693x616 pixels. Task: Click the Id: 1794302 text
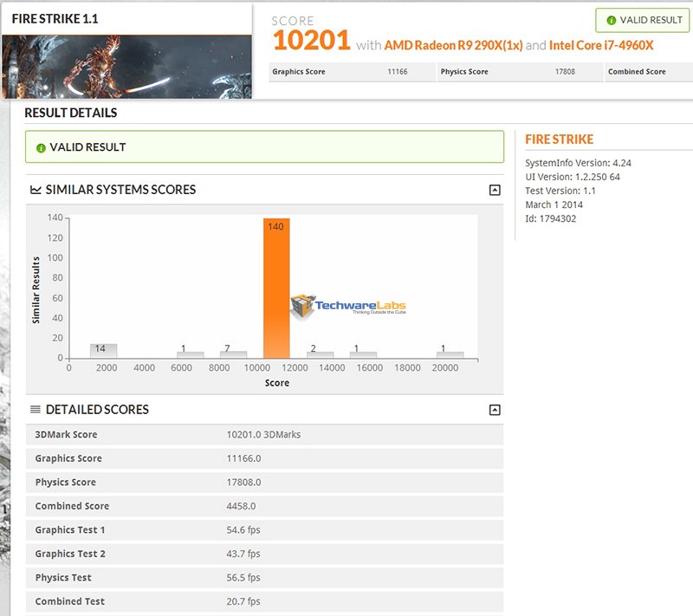[551, 218]
